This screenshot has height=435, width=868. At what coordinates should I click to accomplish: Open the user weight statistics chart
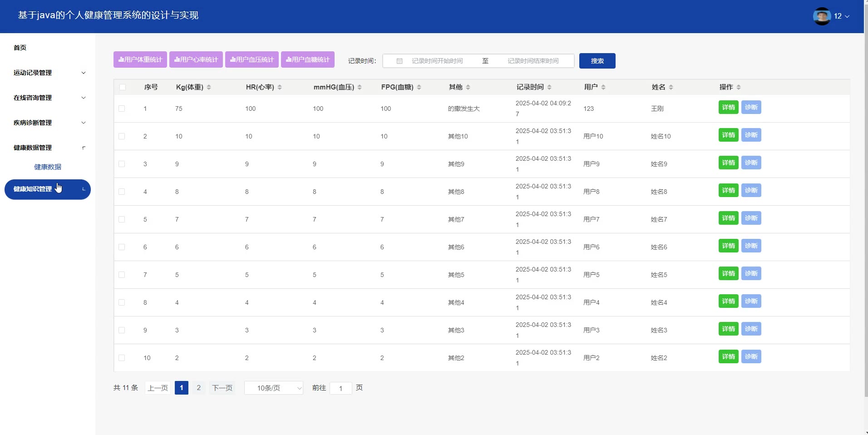[140, 59]
